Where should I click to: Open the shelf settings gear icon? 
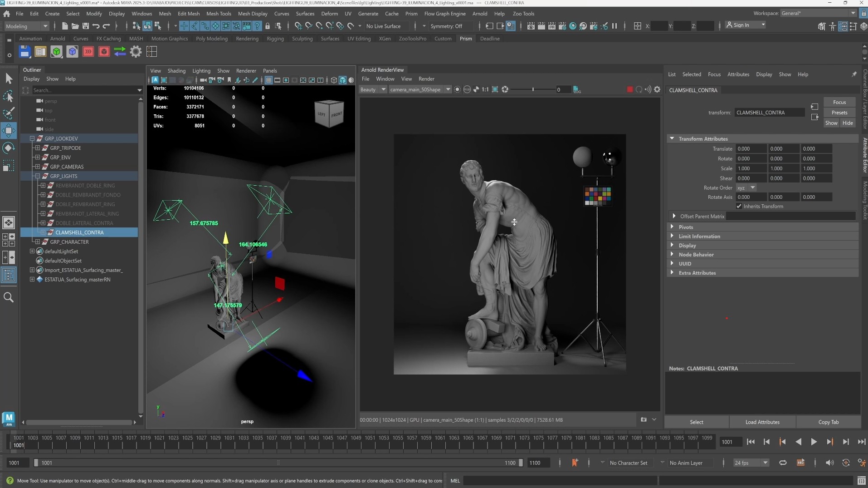[x=136, y=52]
